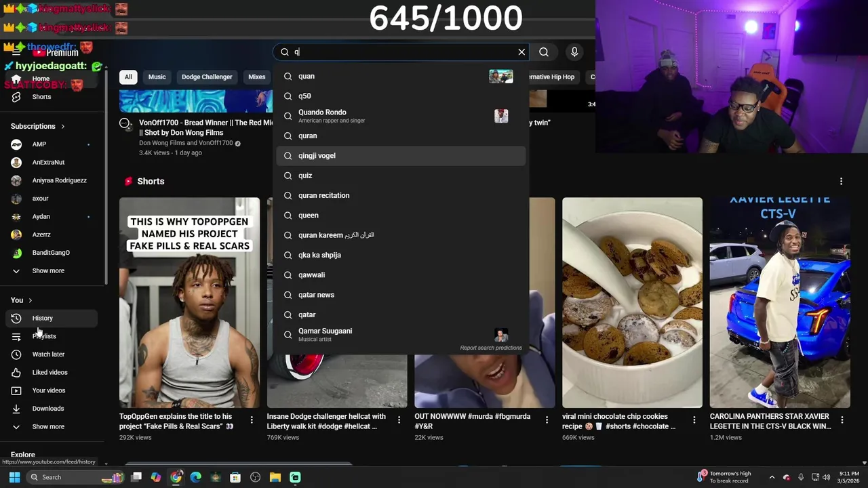
Task: Pick the 'qingji vogel' suggestion
Action: tap(401, 156)
